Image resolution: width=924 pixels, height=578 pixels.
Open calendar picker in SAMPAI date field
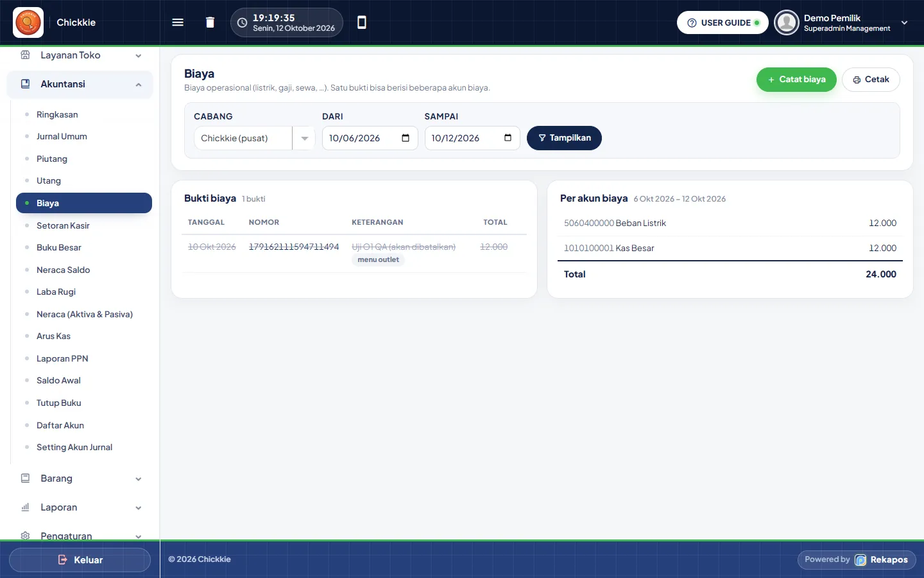(508, 138)
